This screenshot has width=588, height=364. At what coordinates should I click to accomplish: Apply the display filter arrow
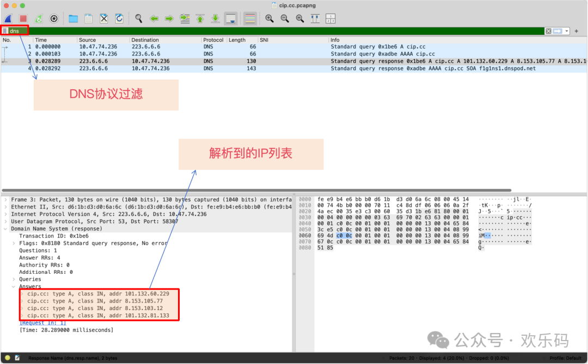coord(558,31)
